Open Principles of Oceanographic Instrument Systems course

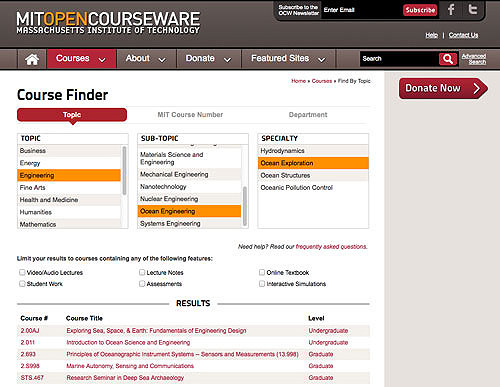(182, 354)
